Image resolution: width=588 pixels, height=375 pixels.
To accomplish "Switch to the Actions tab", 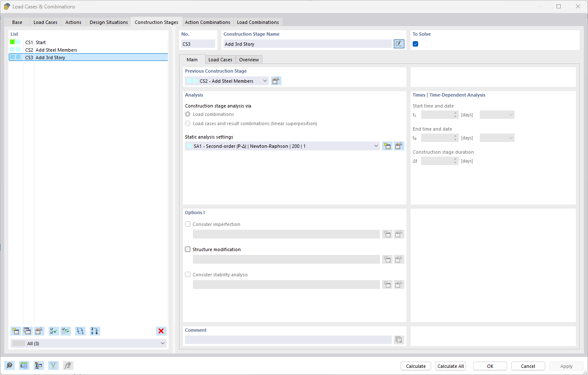I will [x=73, y=22].
